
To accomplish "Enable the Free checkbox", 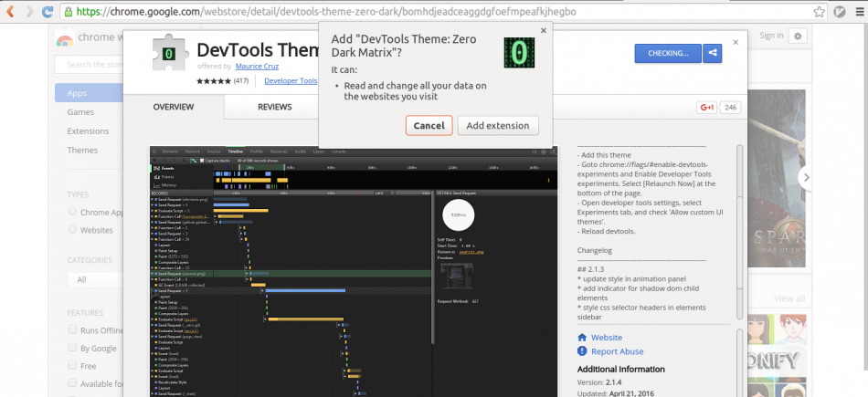I will (x=72, y=365).
